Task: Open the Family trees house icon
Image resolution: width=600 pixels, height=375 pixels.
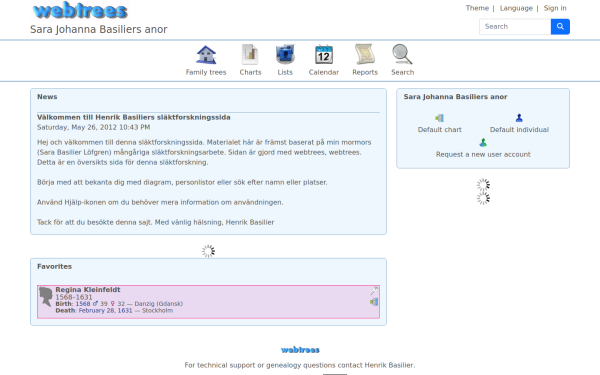Action: point(206,54)
